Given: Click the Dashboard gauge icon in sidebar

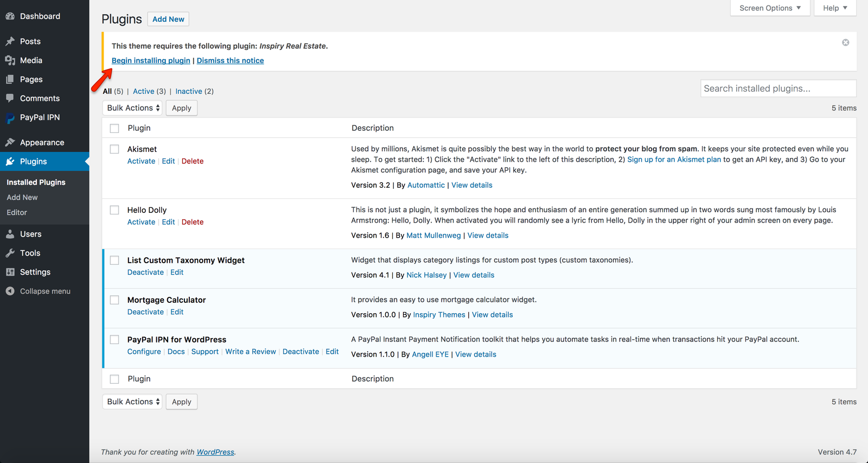Looking at the screenshot, I should pos(10,16).
